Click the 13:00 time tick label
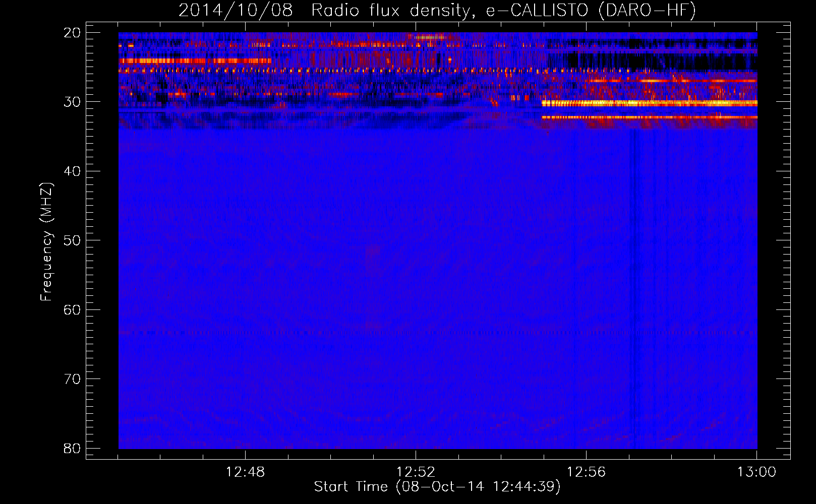Viewport: 816px width, 504px height. tap(756, 472)
